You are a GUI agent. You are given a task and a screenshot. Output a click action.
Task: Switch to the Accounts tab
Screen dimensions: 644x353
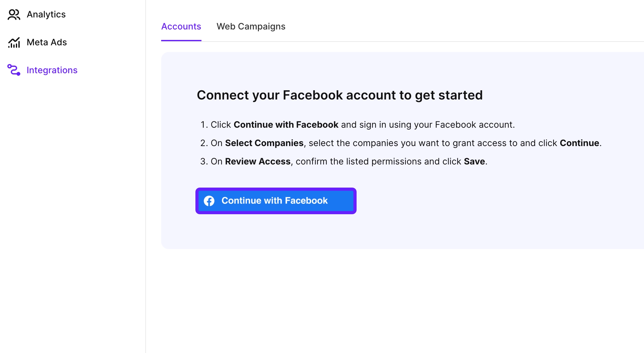[181, 27]
